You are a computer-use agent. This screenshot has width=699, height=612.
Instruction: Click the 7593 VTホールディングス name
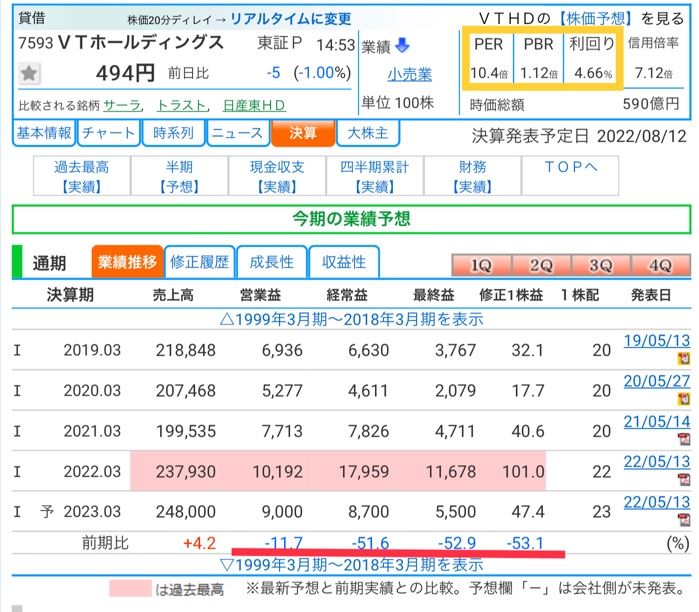click(x=121, y=43)
